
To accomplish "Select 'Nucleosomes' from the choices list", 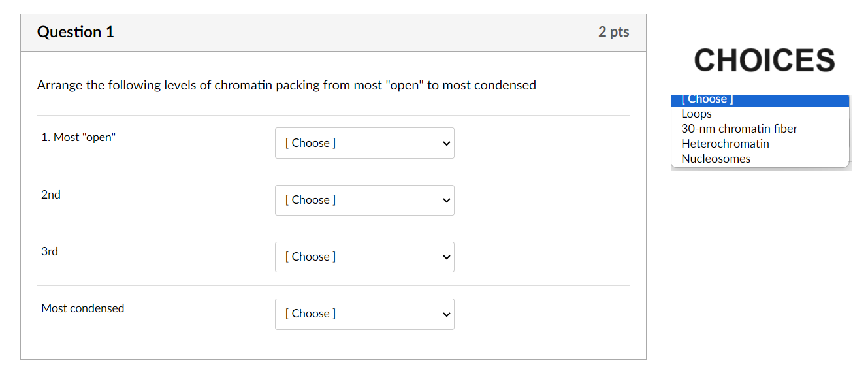I will [716, 159].
